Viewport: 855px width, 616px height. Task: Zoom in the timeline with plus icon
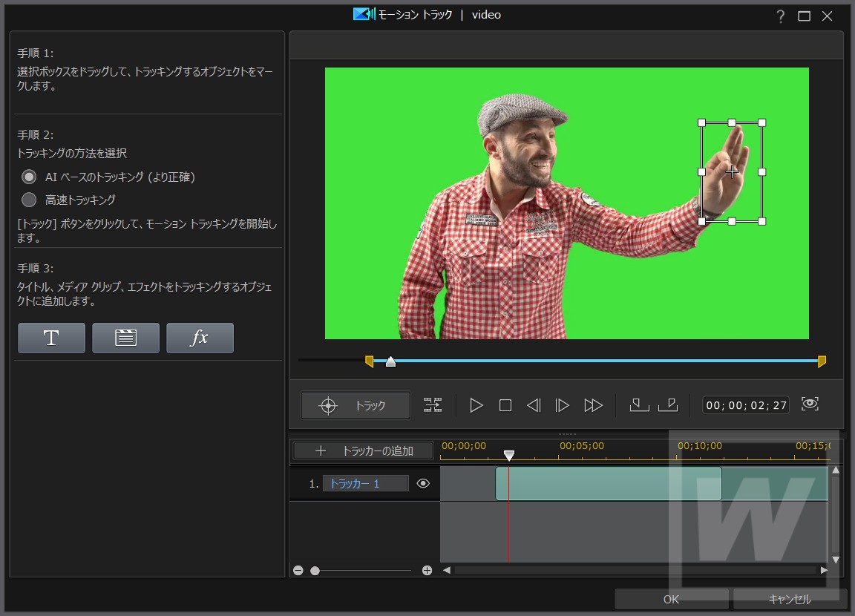[427, 571]
